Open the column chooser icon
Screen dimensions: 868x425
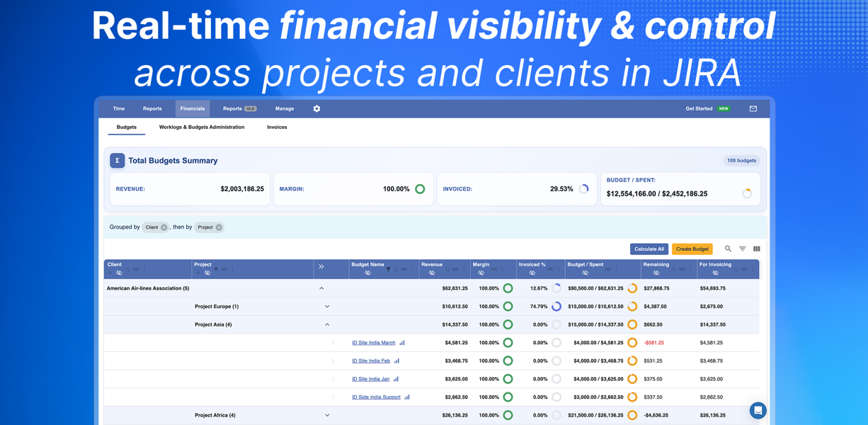click(x=757, y=249)
